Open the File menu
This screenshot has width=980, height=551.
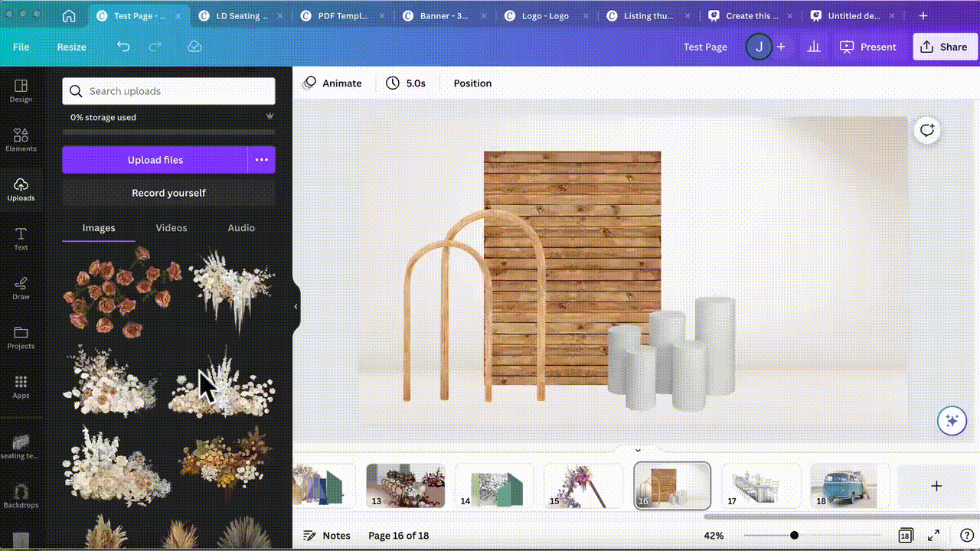click(x=21, y=47)
